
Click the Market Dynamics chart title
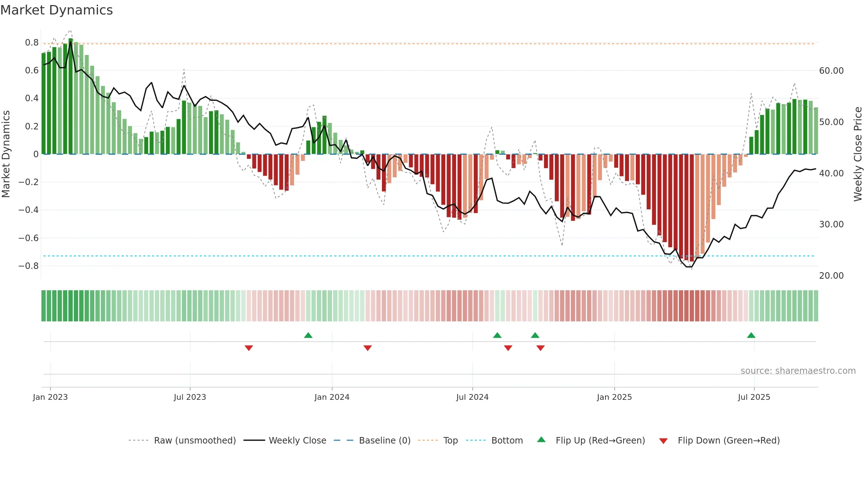click(56, 10)
